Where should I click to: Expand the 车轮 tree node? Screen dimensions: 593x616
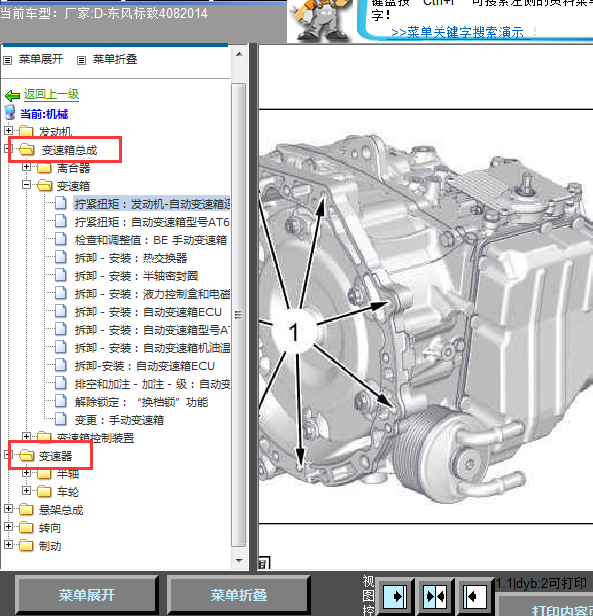pyautogui.click(x=26, y=490)
